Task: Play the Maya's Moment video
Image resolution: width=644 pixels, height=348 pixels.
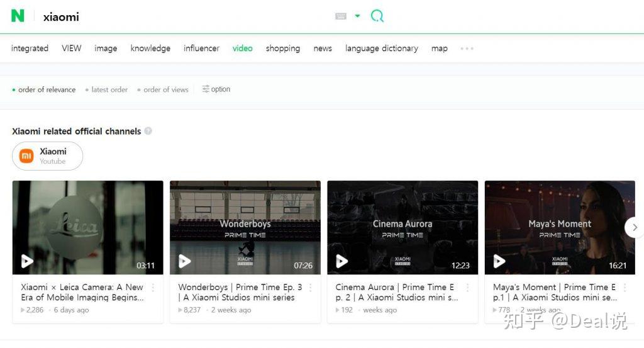Action: pyautogui.click(x=499, y=261)
